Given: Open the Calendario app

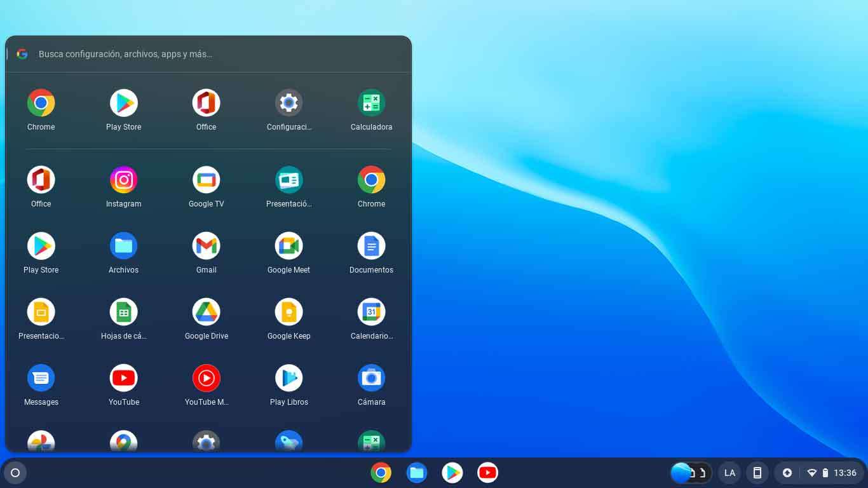Looking at the screenshot, I should pyautogui.click(x=371, y=312).
